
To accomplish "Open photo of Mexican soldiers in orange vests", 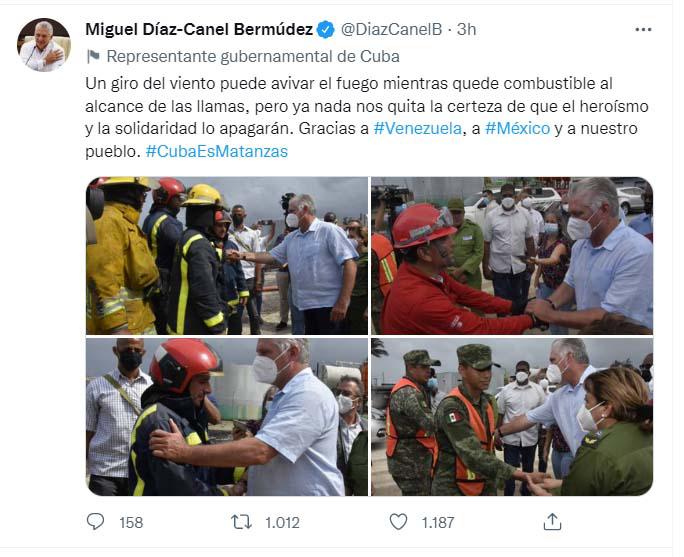I will 512,417.
